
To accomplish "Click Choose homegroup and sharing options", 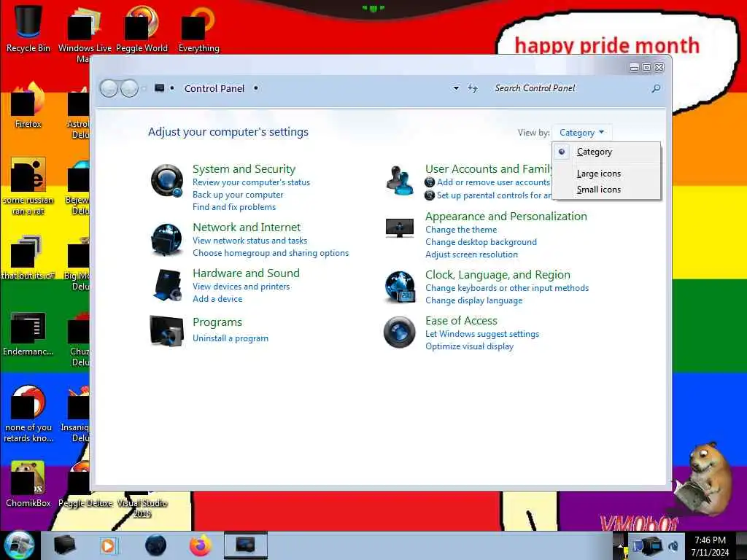I will pyautogui.click(x=271, y=253).
